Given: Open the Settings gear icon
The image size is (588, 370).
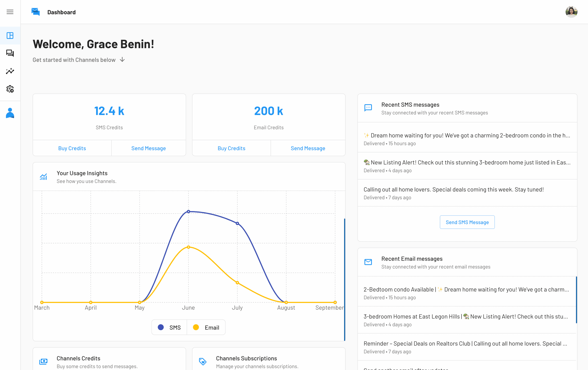Looking at the screenshot, I should (x=10, y=89).
